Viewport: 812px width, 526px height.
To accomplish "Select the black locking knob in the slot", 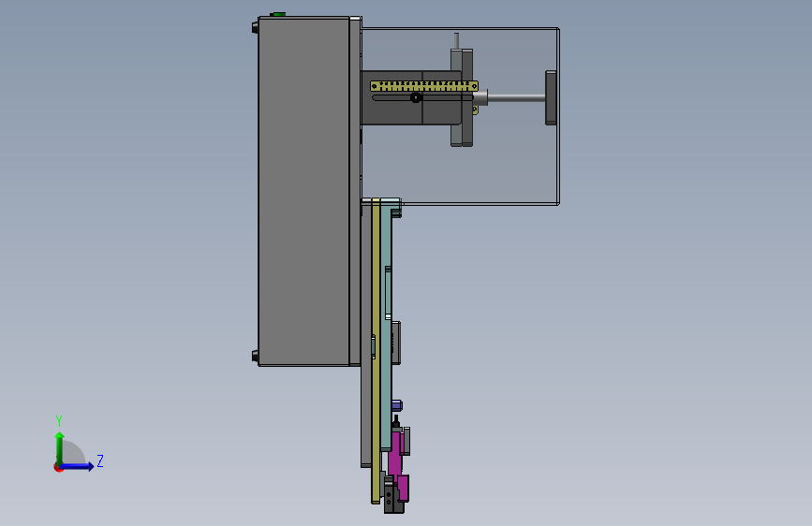I will click(x=416, y=97).
